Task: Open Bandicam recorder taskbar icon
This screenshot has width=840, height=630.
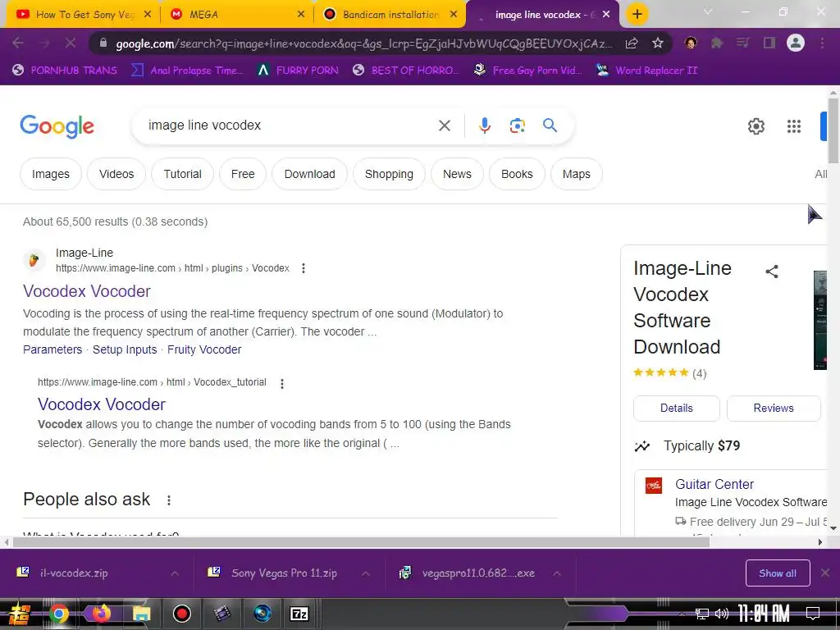Action: [x=181, y=614]
